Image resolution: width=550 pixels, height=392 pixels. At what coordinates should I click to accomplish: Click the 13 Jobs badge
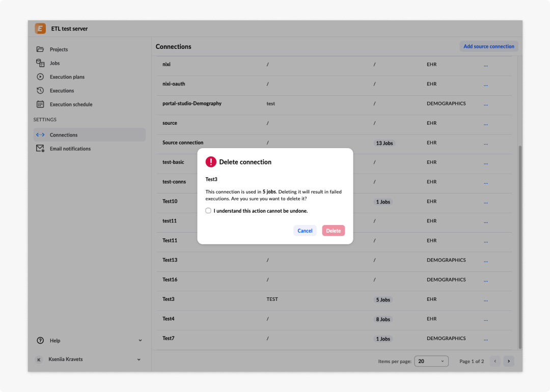coord(384,143)
